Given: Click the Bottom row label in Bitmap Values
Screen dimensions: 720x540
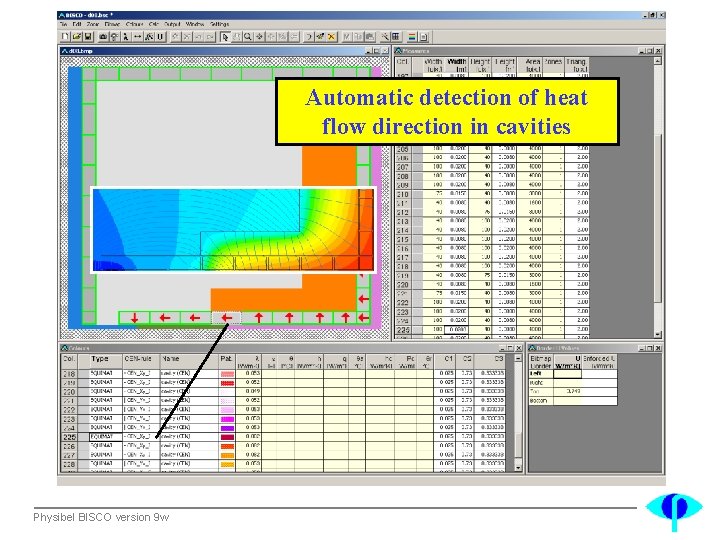Looking at the screenshot, I should (x=541, y=400).
